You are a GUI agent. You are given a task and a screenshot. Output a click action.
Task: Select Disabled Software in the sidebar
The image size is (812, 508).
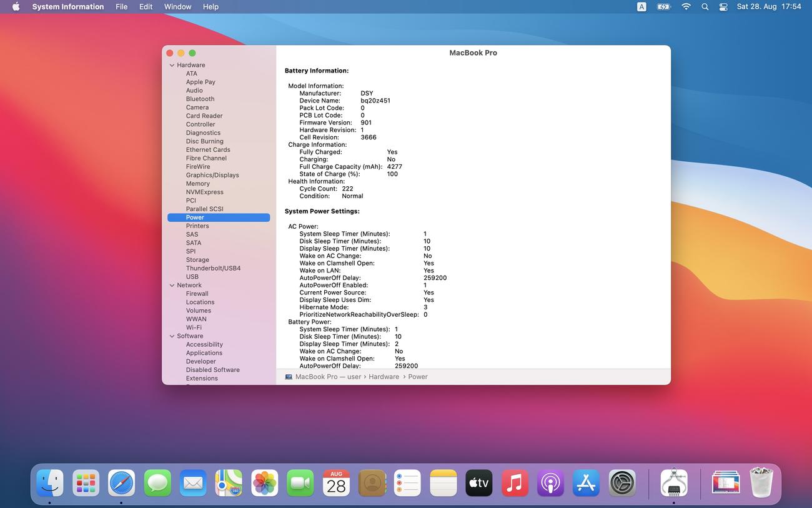[x=212, y=370]
